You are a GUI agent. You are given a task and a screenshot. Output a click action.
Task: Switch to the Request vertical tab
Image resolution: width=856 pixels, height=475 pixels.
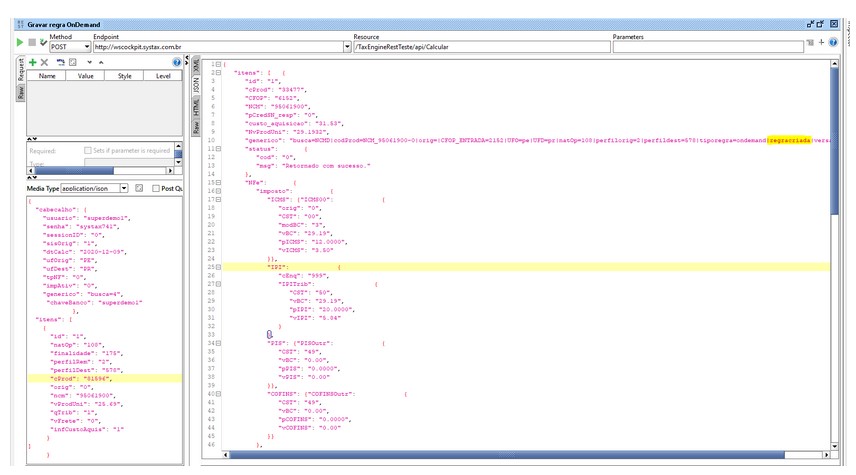click(21, 70)
